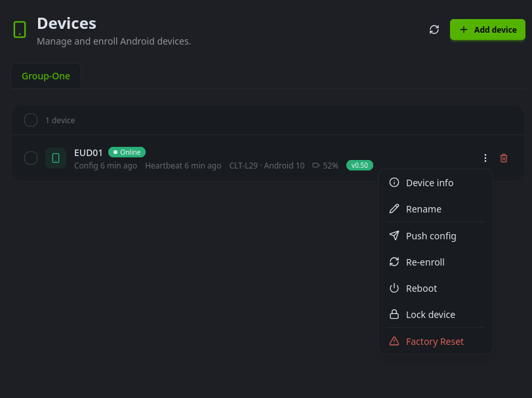This screenshot has width=532, height=398.
Task: Click the v0.50 version badge
Action: (359, 166)
